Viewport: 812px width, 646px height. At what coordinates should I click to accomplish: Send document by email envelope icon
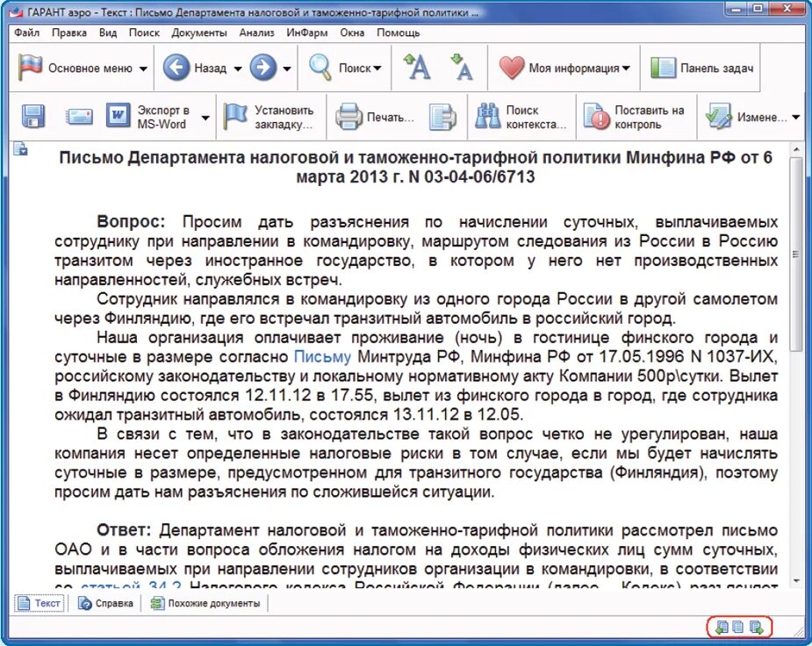(79, 117)
